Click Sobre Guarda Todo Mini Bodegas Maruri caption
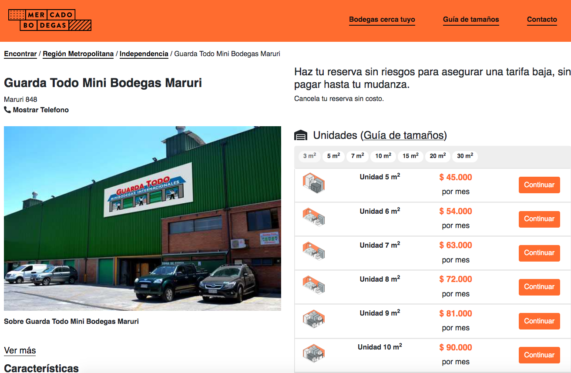Screen dimensions: 571x373 tap(71, 321)
